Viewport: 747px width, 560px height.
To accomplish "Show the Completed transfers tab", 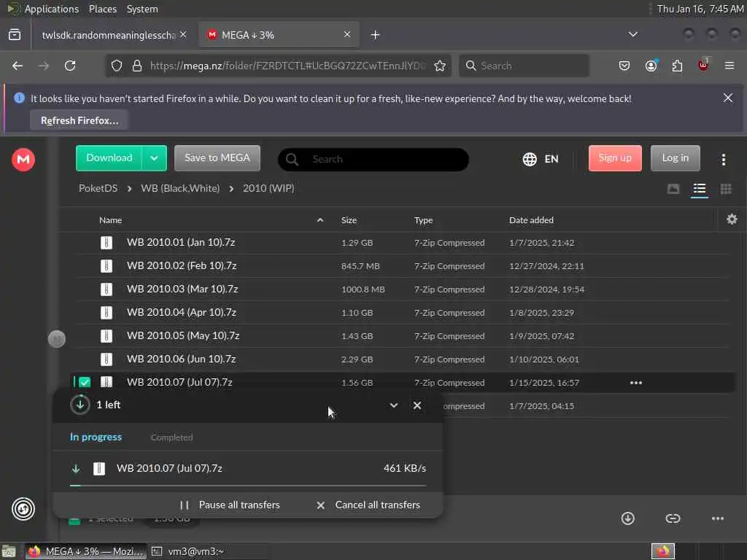I will click(171, 437).
